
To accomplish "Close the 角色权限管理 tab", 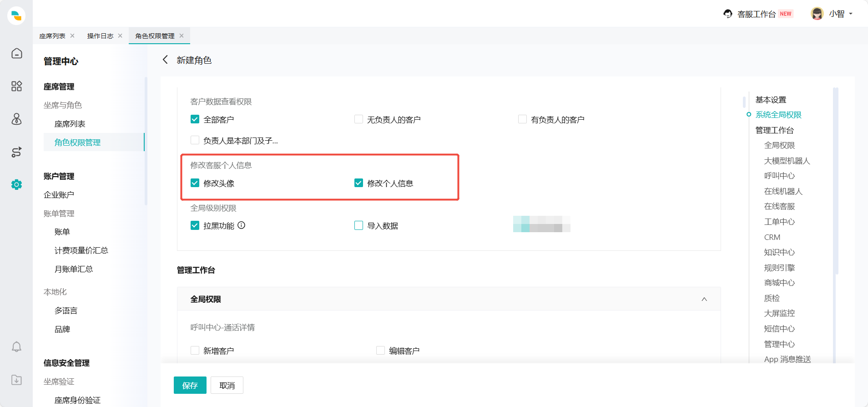I will [182, 36].
